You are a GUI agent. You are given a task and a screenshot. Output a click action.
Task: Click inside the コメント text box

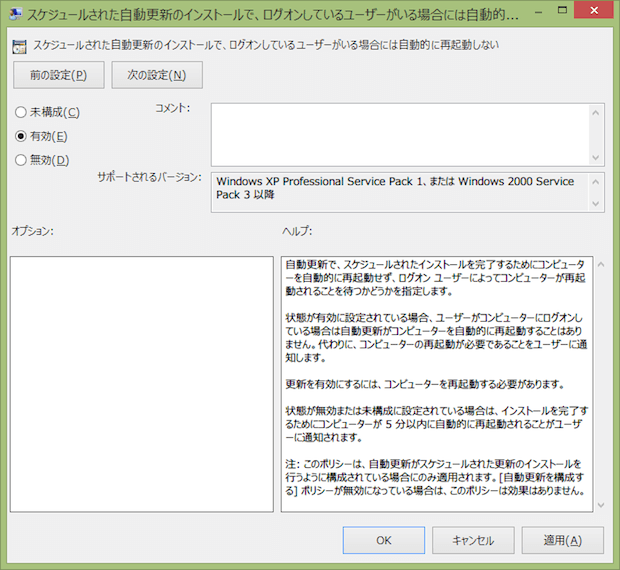pyautogui.click(x=400, y=135)
